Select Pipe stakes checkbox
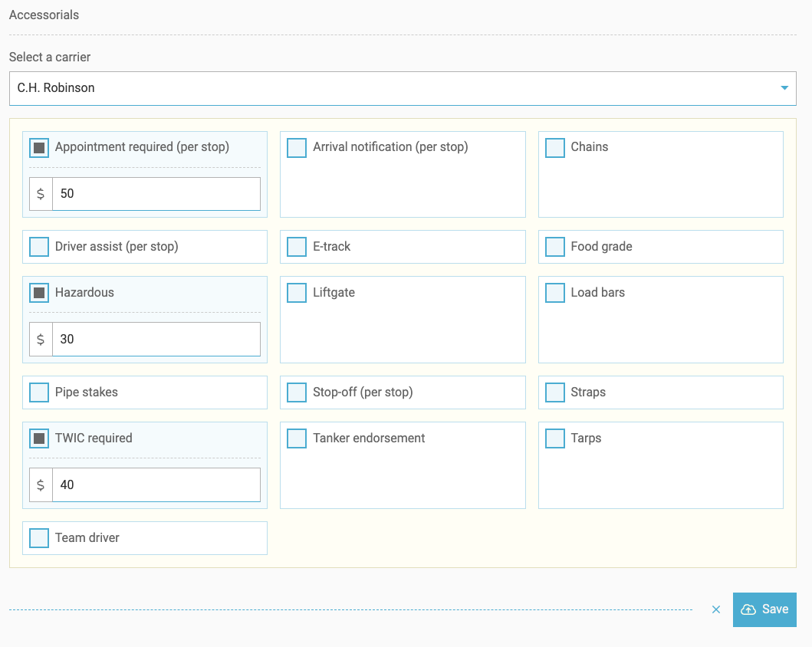Viewport: 812px width, 647px height. pos(39,393)
